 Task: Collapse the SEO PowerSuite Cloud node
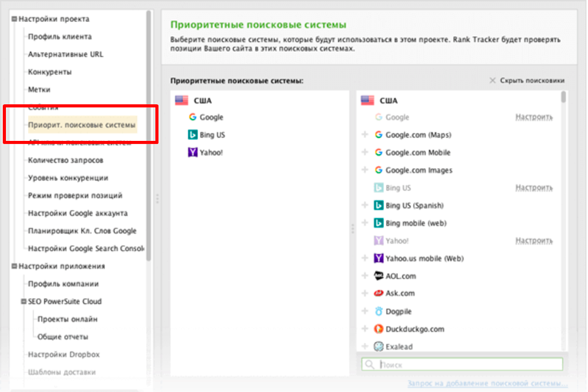pyautogui.click(x=24, y=302)
